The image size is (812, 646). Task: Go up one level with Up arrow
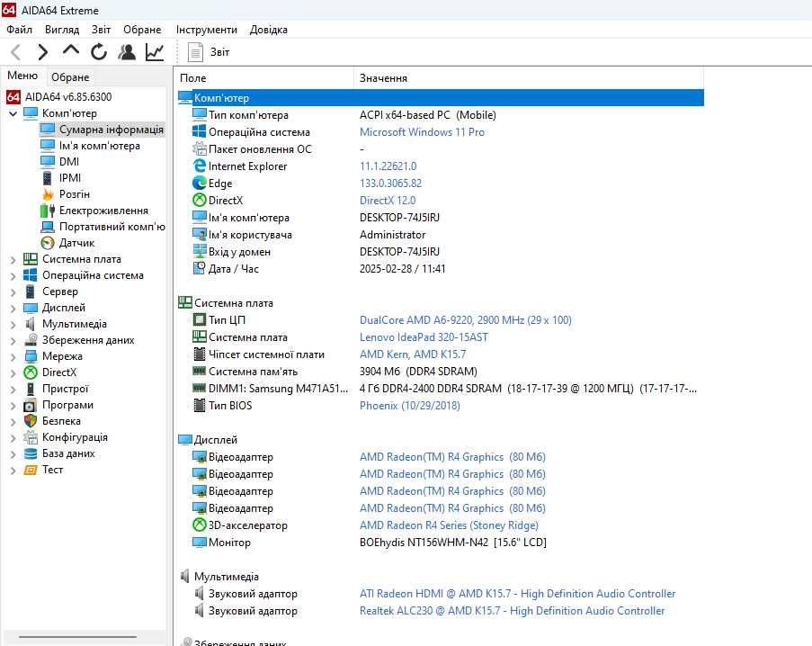pyautogui.click(x=71, y=50)
